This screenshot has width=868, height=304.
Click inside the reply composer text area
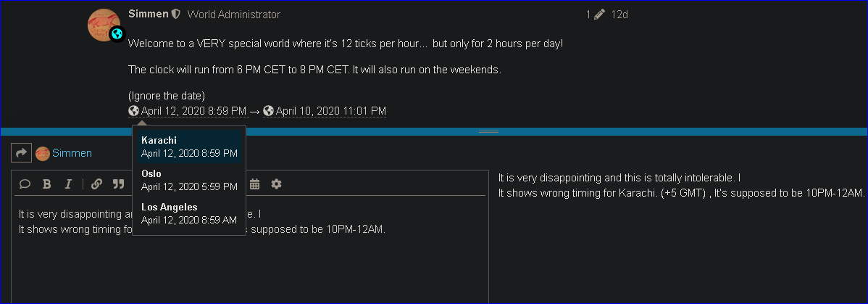[x=250, y=250]
